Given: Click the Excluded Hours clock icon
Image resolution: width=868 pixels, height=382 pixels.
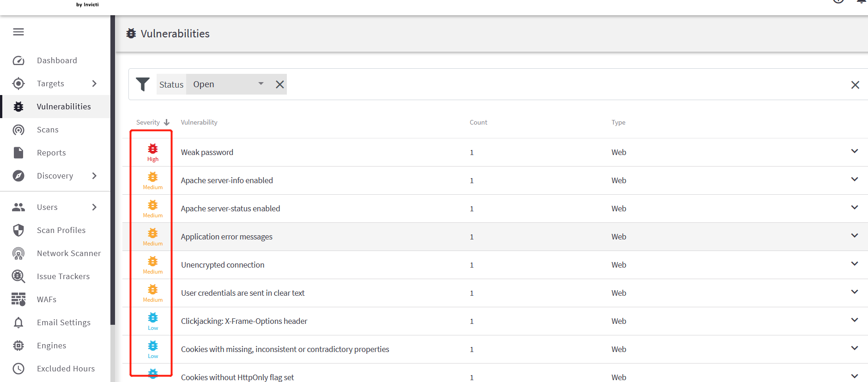Looking at the screenshot, I should (18, 369).
